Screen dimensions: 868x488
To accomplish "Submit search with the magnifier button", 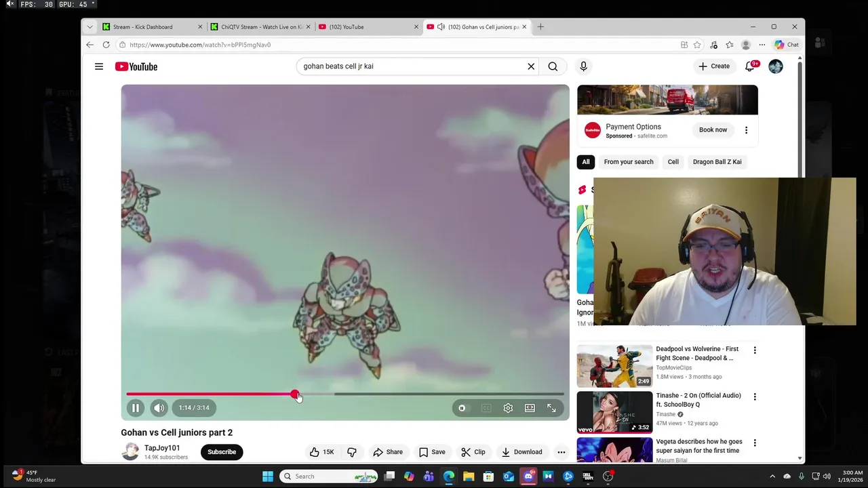I will coord(553,66).
